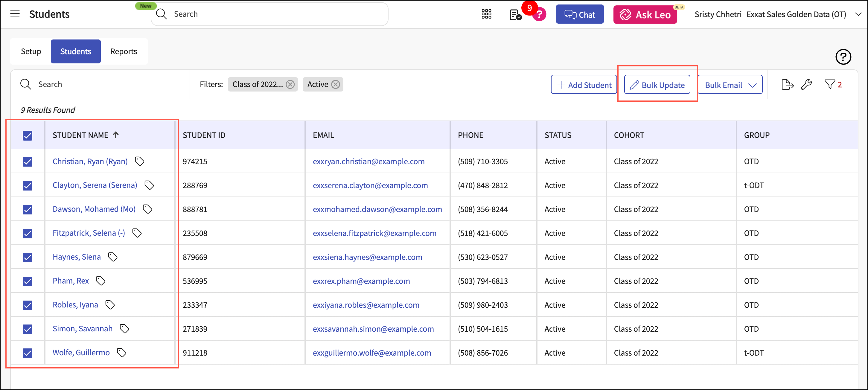The image size is (868, 390).
Task: Open the hamburger navigation menu
Action: 15,14
